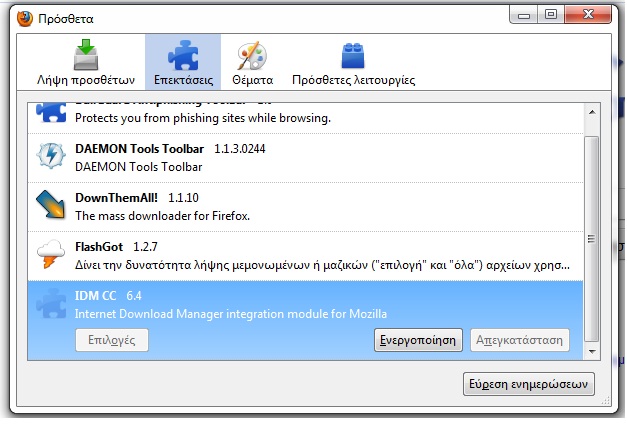Screen dimensions: 627x425
Task: Click the FlashGot Greek description text
Action: [x=322, y=265]
